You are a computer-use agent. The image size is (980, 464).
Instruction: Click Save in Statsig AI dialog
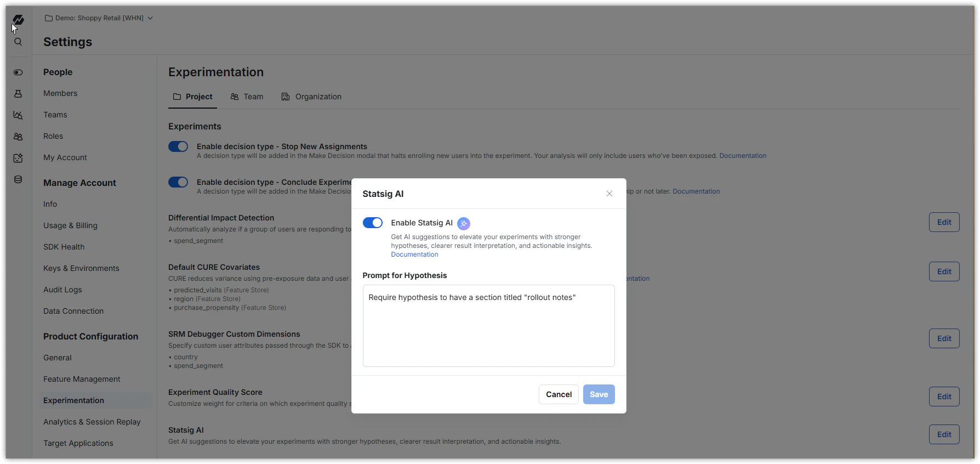599,394
